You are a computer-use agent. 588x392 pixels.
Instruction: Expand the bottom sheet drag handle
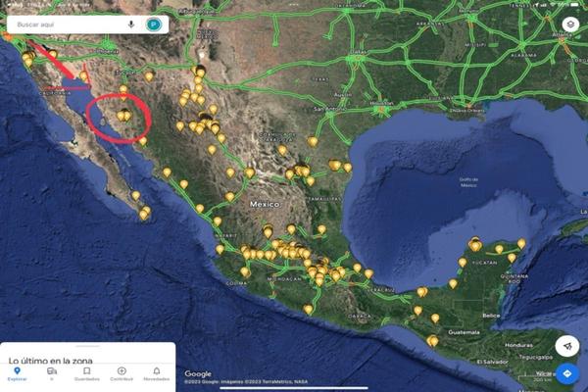(87, 346)
